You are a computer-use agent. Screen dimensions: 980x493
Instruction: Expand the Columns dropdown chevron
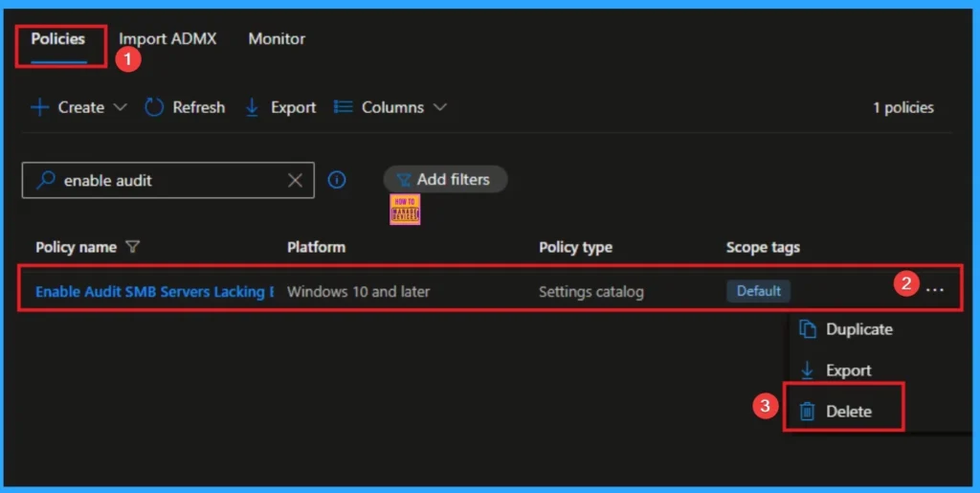(439, 107)
